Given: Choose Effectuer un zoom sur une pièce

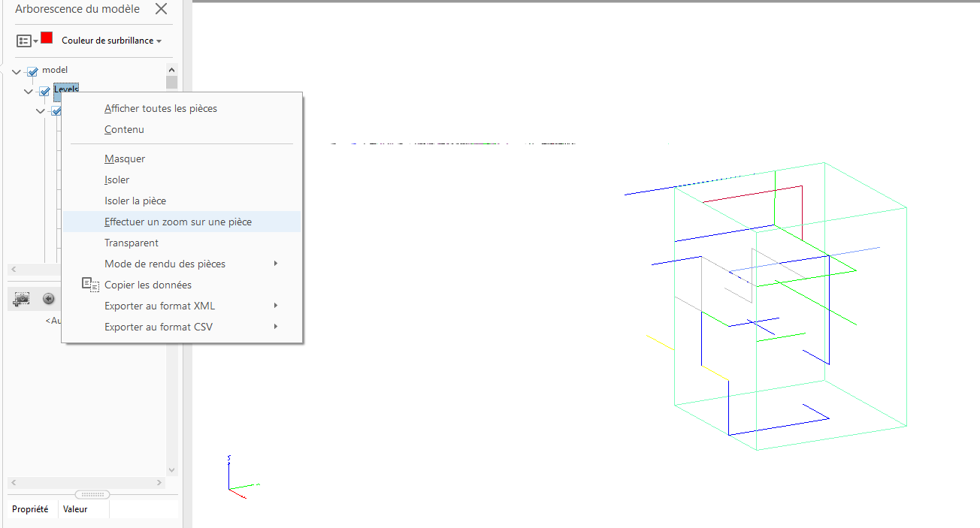Looking at the screenshot, I should point(178,222).
